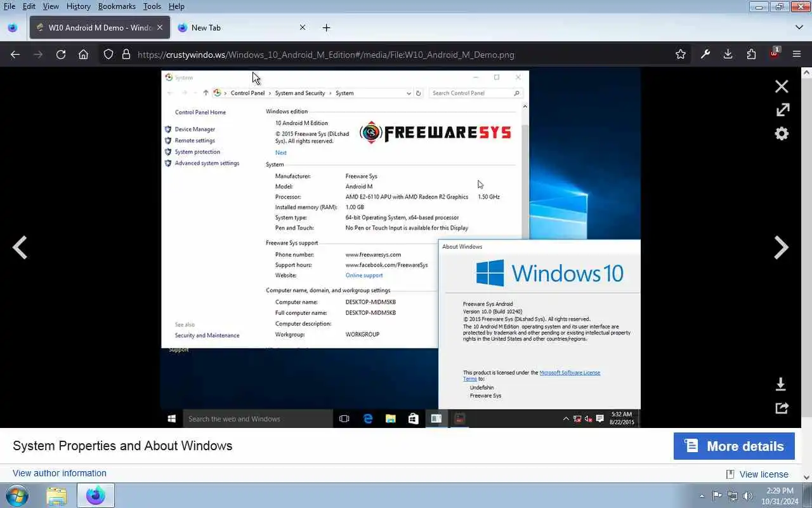Open Windows Explorer from the taskbar
Viewport: 812px width, 508px height.
(56, 495)
